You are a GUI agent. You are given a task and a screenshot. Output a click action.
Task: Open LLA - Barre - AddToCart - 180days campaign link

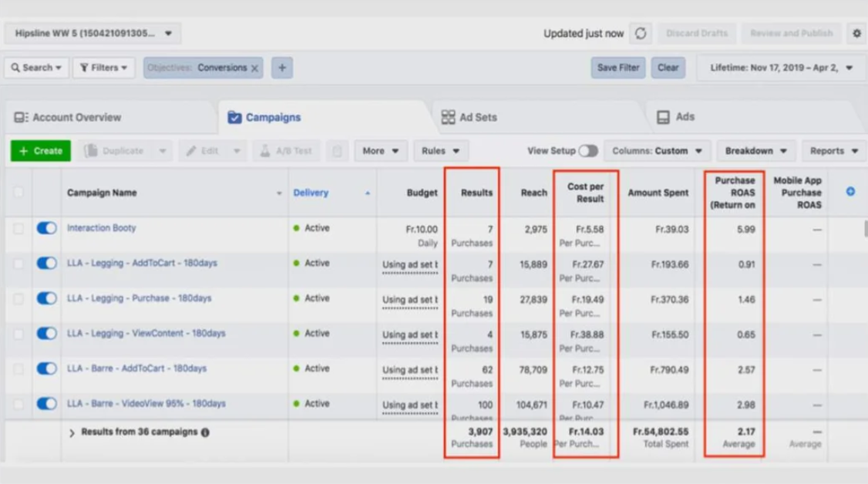(x=136, y=368)
